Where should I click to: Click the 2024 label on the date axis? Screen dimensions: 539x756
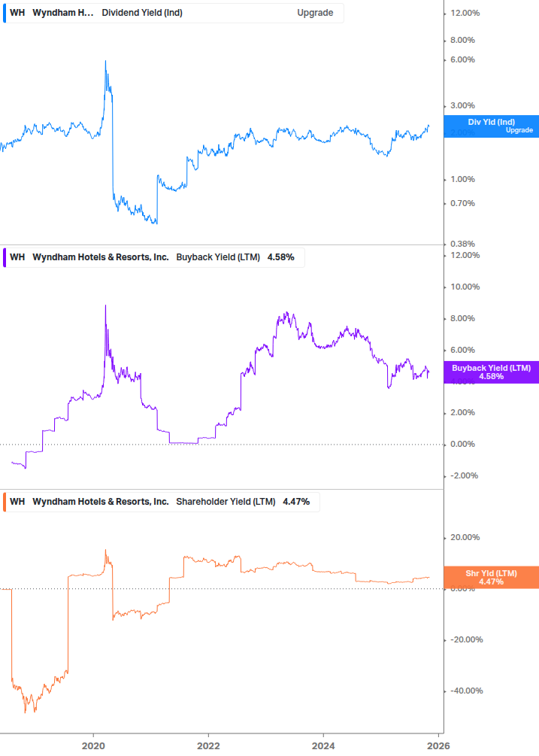coord(326,746)
